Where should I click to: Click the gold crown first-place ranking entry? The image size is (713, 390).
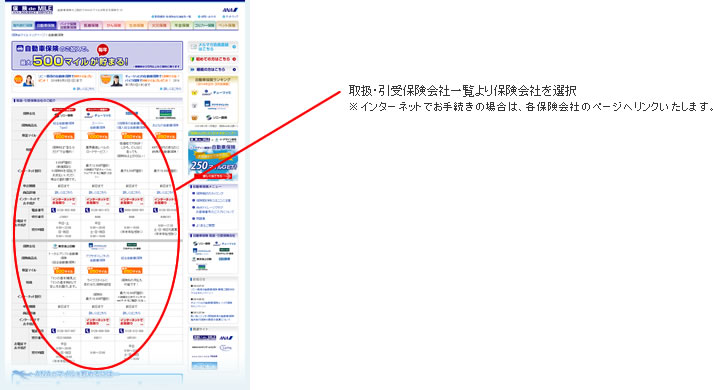click(213, 92)
